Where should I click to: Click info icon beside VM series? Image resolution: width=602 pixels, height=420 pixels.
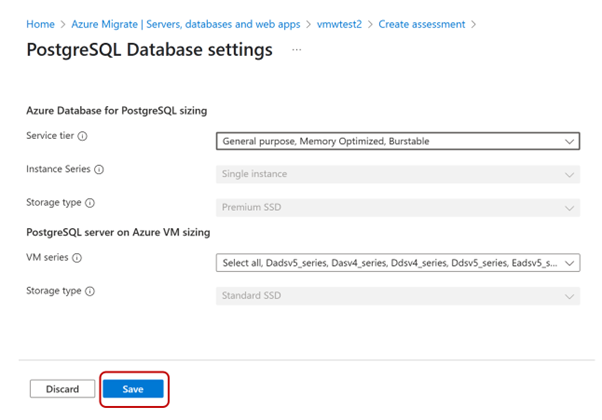pos(78,258)
